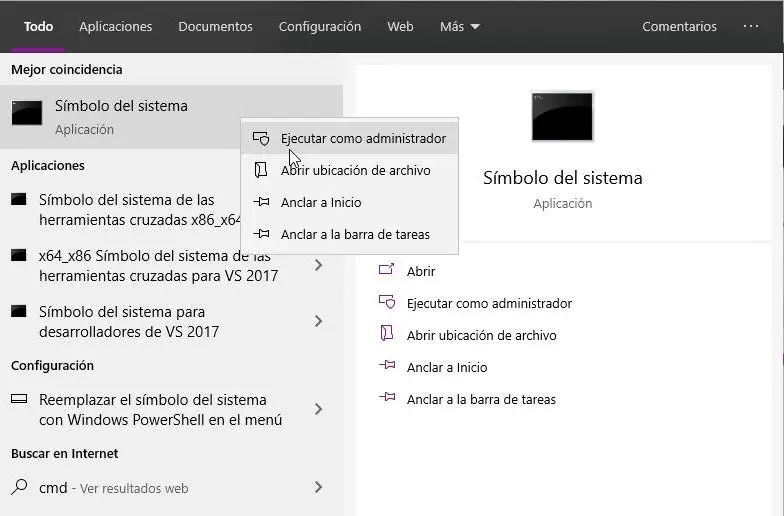The height and width of the screenshot is (516, 784).
Task: Expand the x64_x86 result chevron
Action: 318,265
